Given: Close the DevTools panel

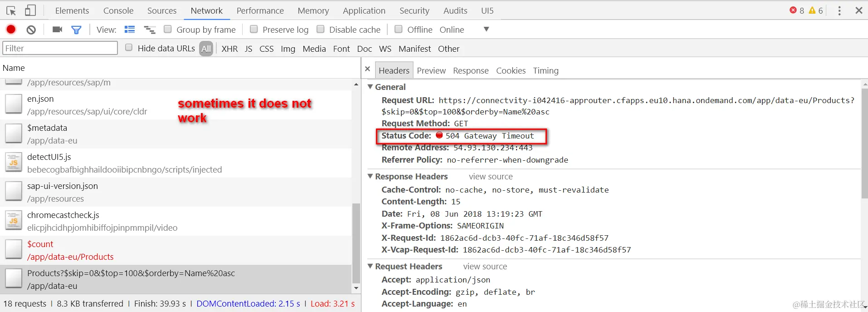Looking at the screenshot, I should 858,10.
